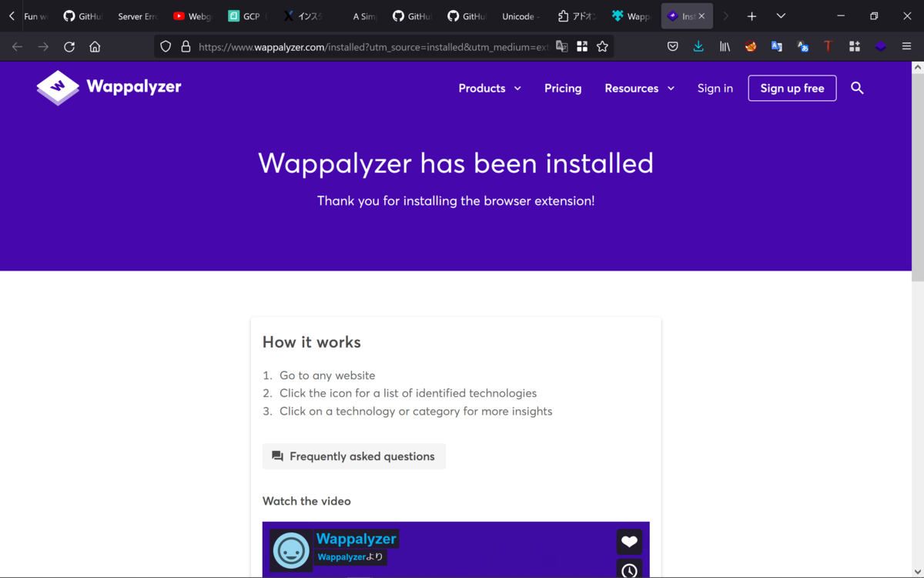This screenshot has width=924, height=578.
Task: Like the video with the heart icon
Action: 629,542
